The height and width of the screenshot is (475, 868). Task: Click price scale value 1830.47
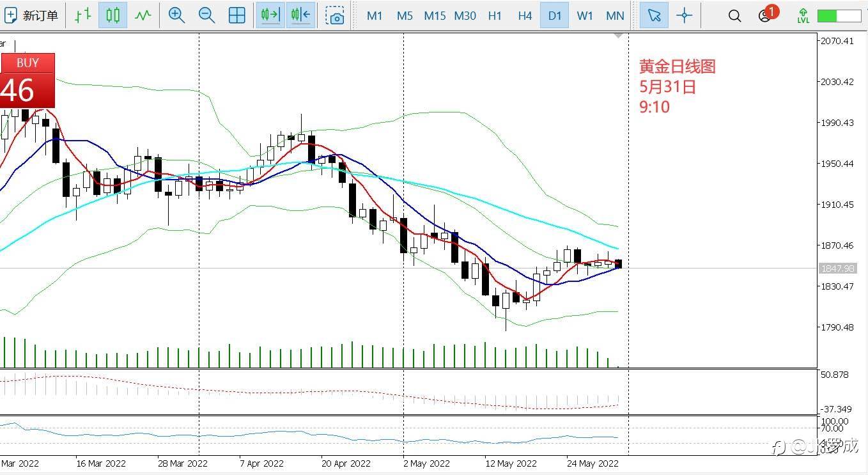pyautogui.click(x=837, y=286)
